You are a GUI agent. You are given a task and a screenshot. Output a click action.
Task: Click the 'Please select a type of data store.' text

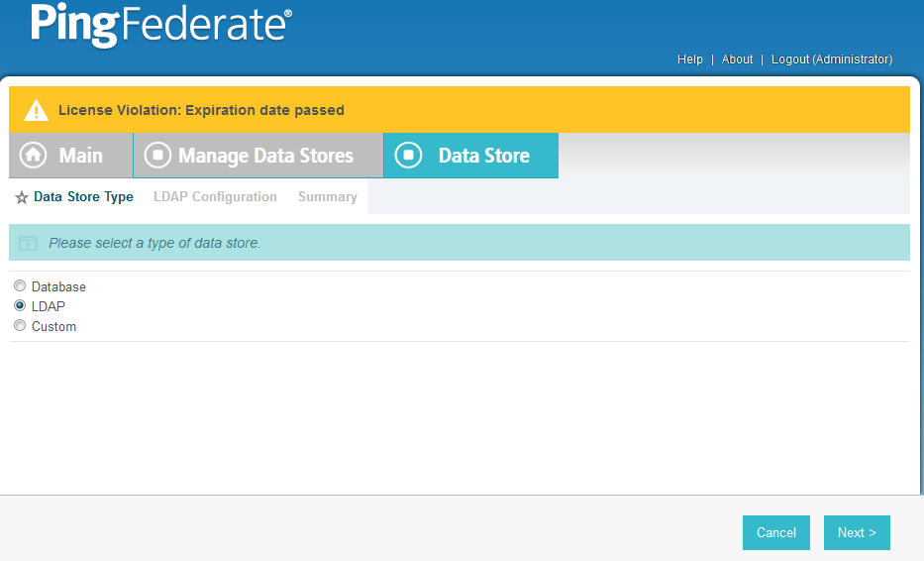coord(154,243)
